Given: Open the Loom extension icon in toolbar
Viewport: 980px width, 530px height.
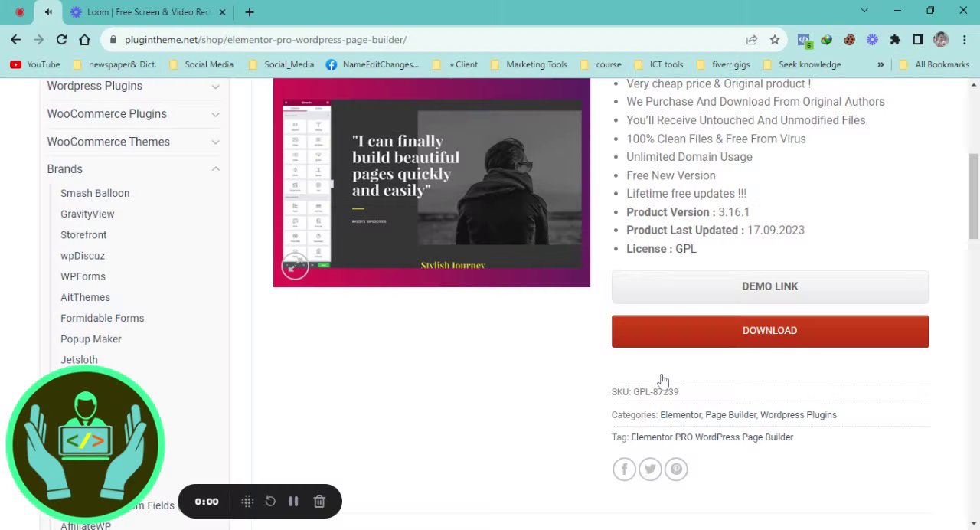Looking at the screenshot, I should 872,40.
